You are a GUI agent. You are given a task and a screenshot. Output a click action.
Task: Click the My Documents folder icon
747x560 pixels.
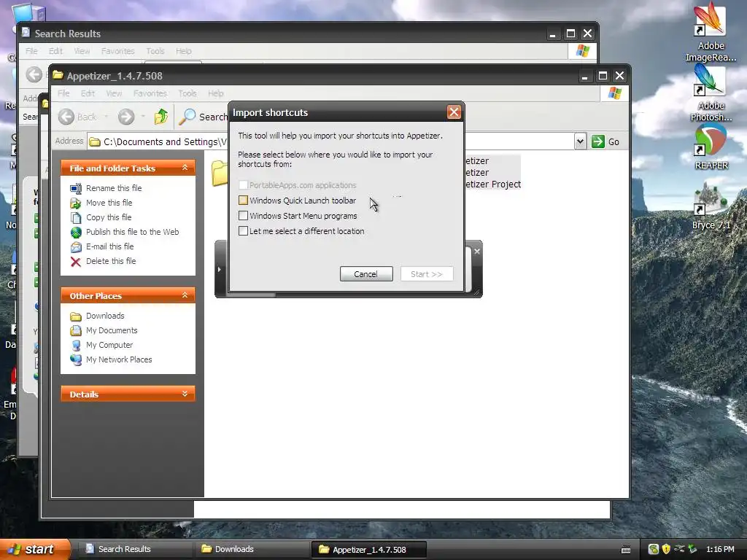[x=76, y=330]
